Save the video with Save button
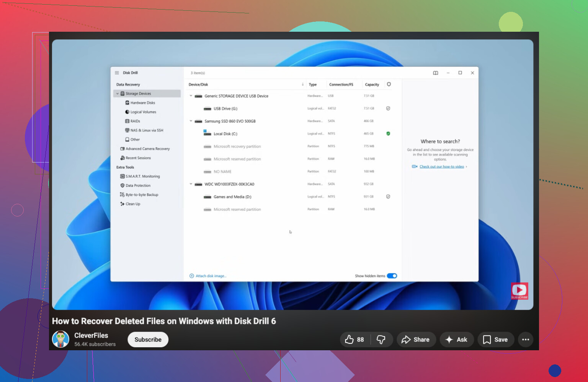Image resolution: width=588 pixels, height=382 pixels. (496, 340)
